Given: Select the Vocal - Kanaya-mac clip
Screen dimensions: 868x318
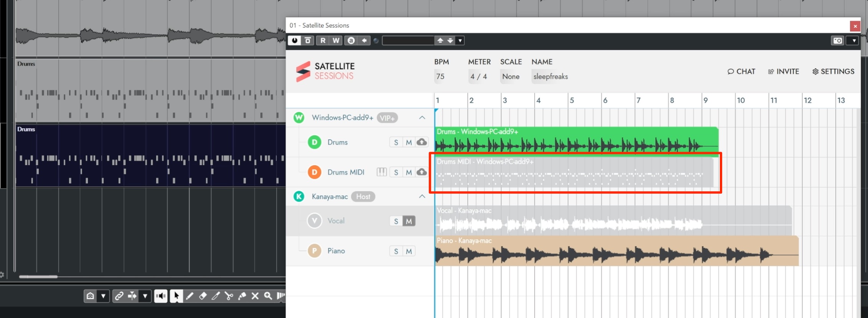Looking at the screenshot, I should tap(613, 220).
